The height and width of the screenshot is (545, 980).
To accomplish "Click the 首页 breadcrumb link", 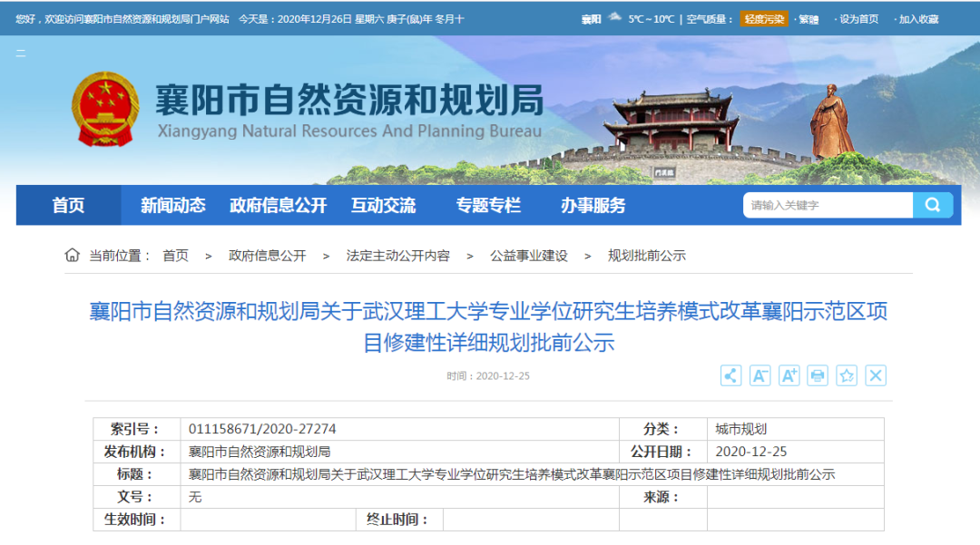I will click(x=176, y=256).
